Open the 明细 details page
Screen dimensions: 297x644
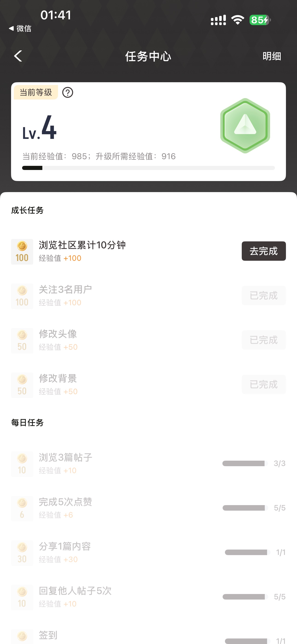pos(271,56)
